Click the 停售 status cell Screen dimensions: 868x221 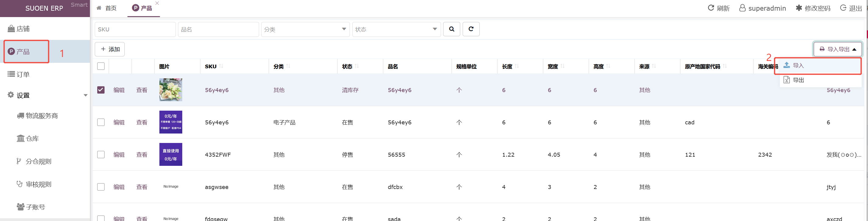coord(347,155)
